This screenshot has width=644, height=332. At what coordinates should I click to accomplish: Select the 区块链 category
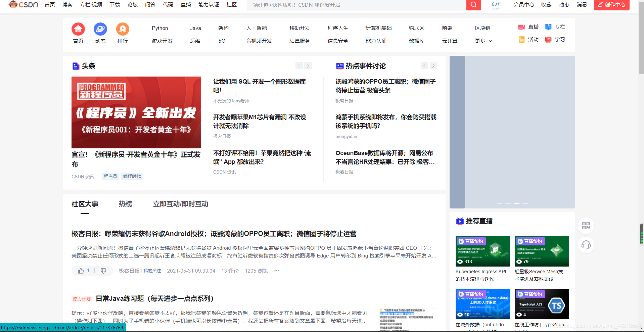pyautogui.click(x=483, y=28)
